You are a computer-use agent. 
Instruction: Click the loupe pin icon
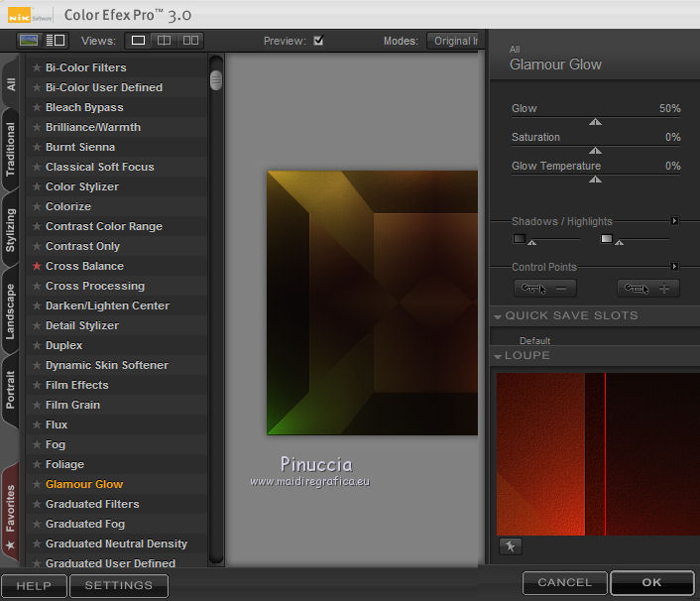pos(511,546)
